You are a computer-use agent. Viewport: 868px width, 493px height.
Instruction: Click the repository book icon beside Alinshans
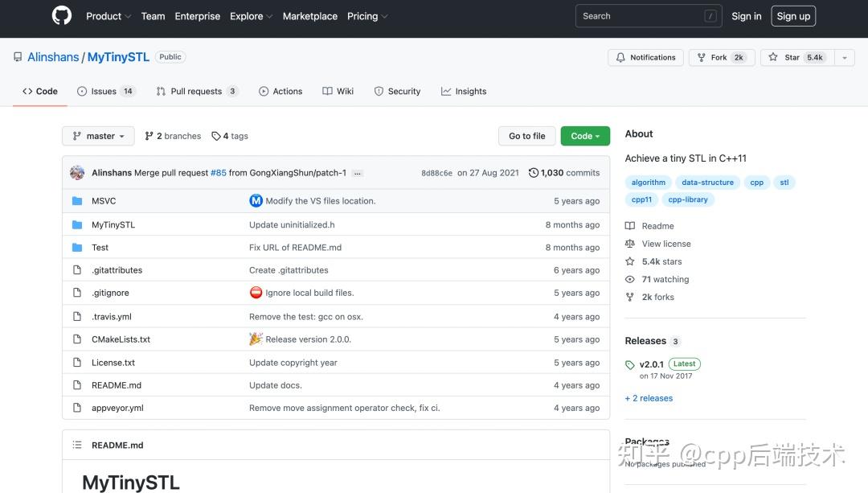(18, 57)
